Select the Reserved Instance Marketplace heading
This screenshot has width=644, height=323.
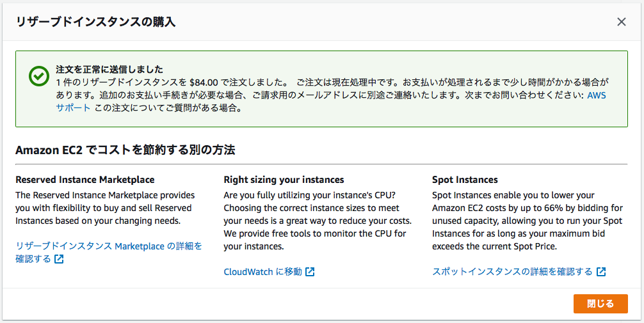click(x=85, y=179)
